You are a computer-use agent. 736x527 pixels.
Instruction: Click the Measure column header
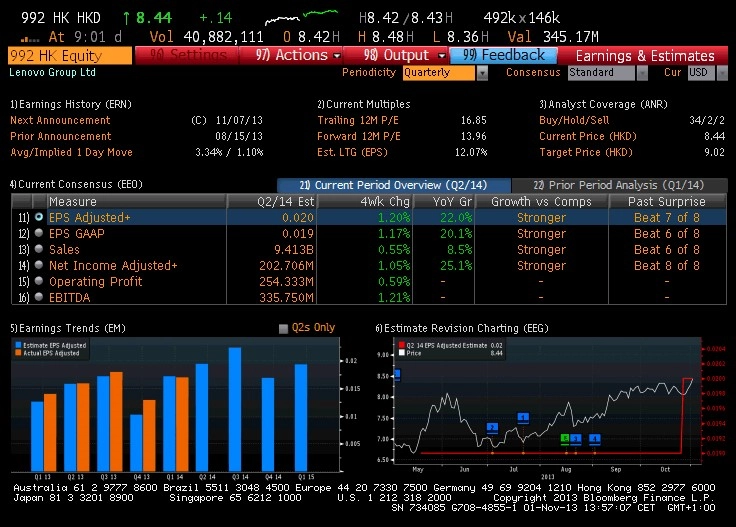click(x=137, y=201)
